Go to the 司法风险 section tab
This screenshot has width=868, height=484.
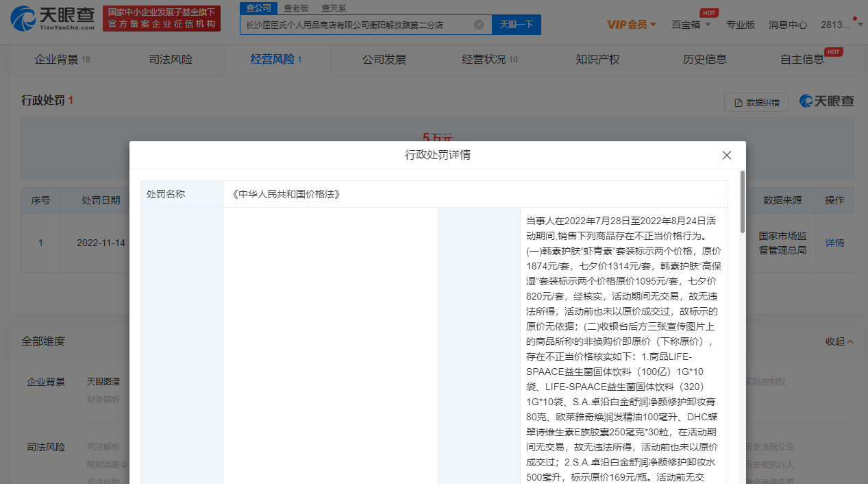pos(171,60)
